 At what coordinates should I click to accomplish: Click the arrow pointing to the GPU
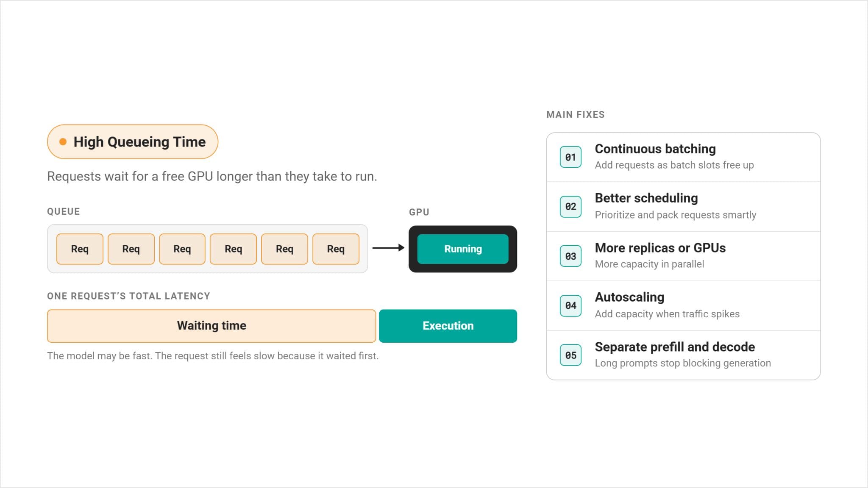[388, 248]
